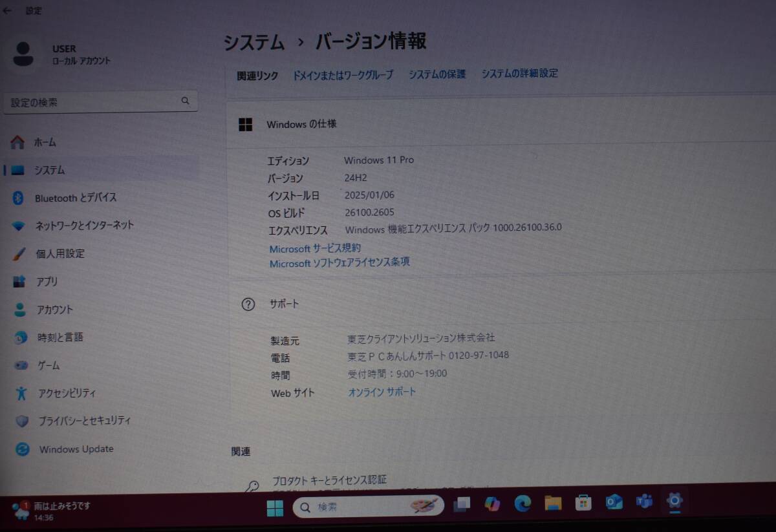Click the Windows Update sync icon
This screenshot has width=776, height=532.
tap(23, 449)
